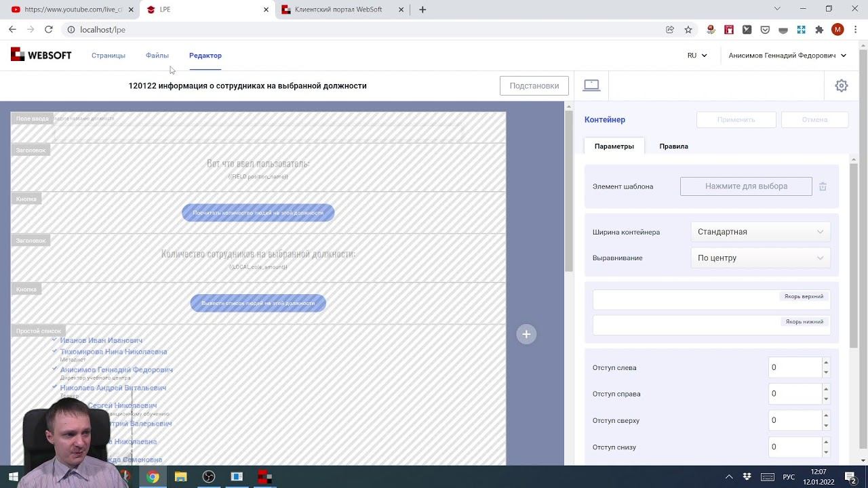Select the Простой список block label

[38, 331]
